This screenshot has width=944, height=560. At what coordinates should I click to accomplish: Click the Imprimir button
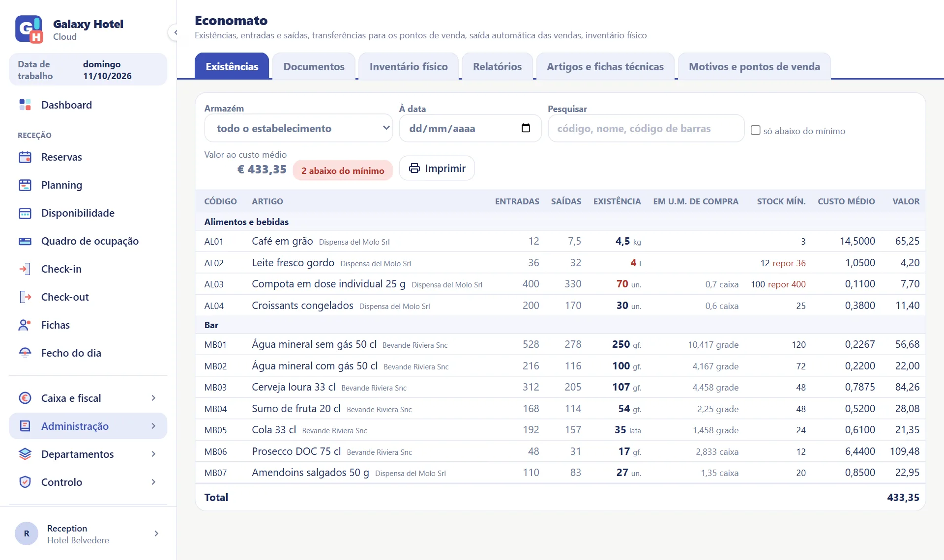(x=437, y=168)
